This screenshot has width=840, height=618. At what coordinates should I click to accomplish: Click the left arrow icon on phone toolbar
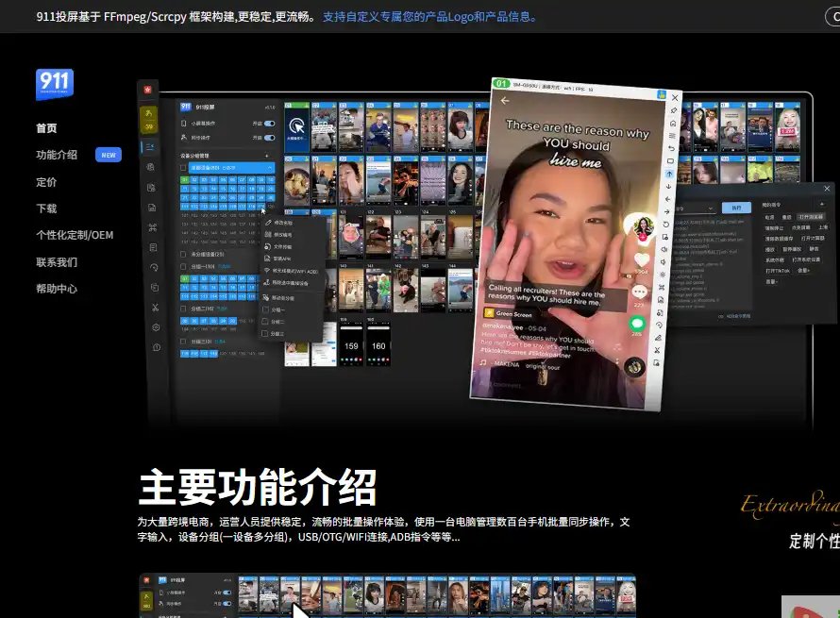(667, 199)
